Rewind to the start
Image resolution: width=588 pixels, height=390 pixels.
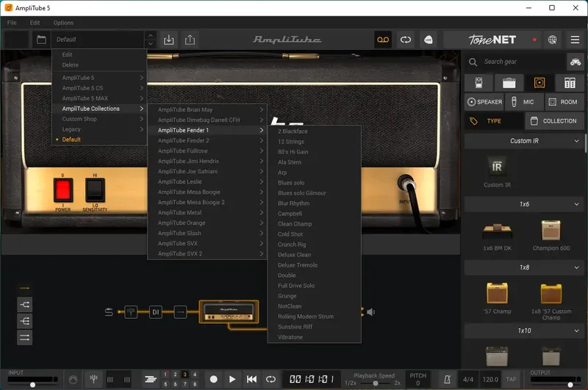point(251,380)
